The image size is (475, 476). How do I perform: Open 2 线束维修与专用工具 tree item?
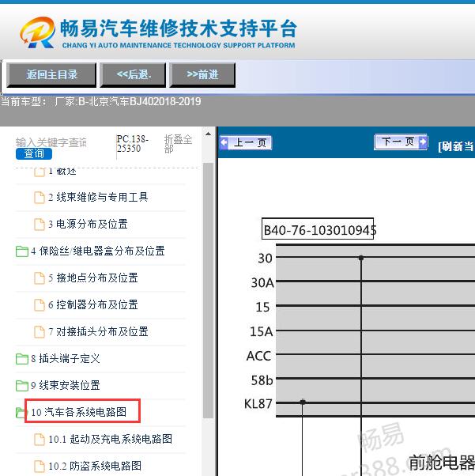[x=98, y=198]
